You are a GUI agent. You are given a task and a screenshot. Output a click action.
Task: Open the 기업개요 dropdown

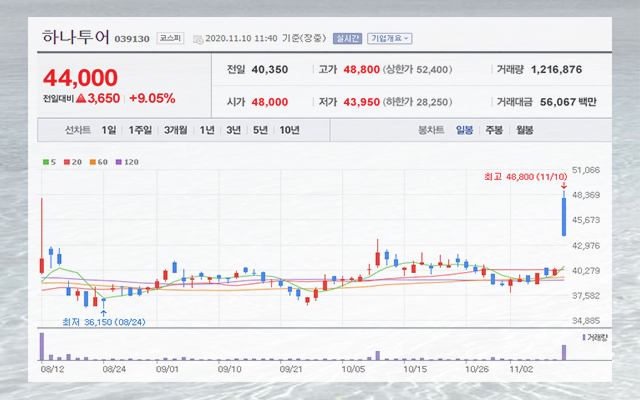389,38
